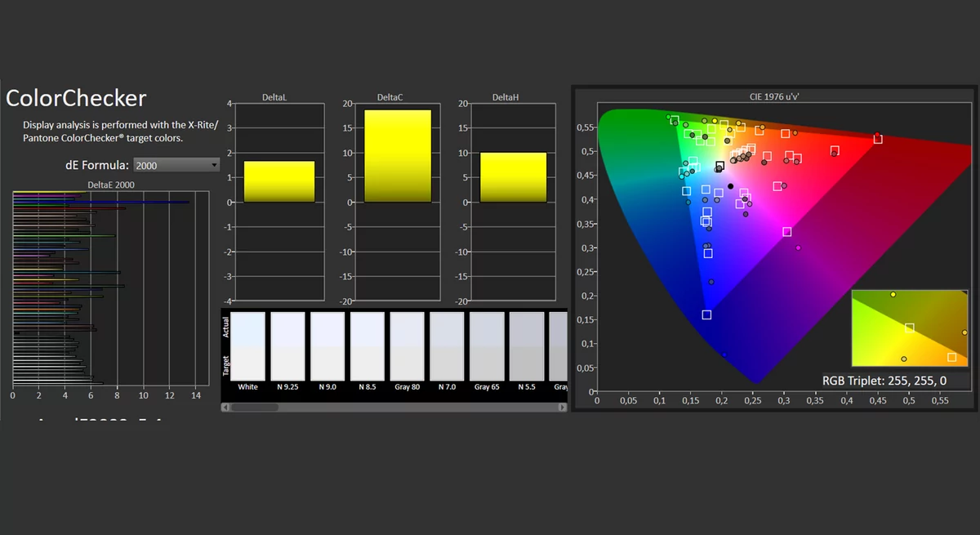Click the swatch strip right scroll arrow

point(563,406)
